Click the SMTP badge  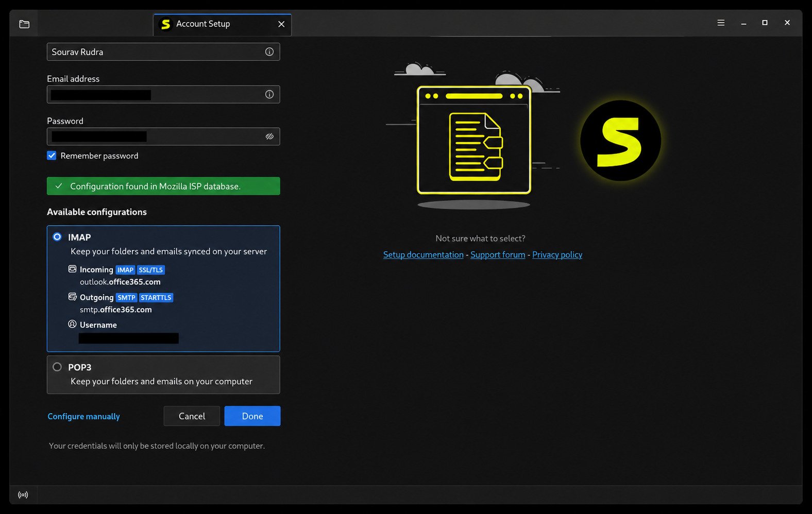click(x=126, y=298)
